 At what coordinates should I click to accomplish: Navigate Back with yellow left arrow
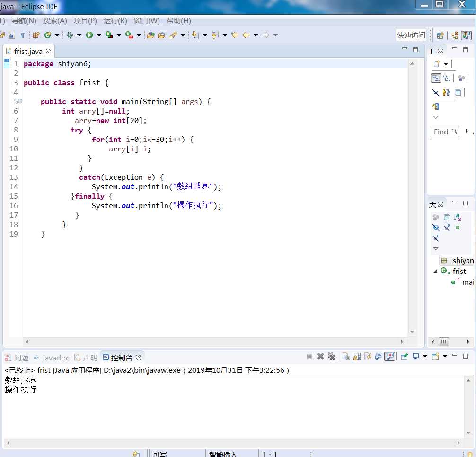(246, 35)
